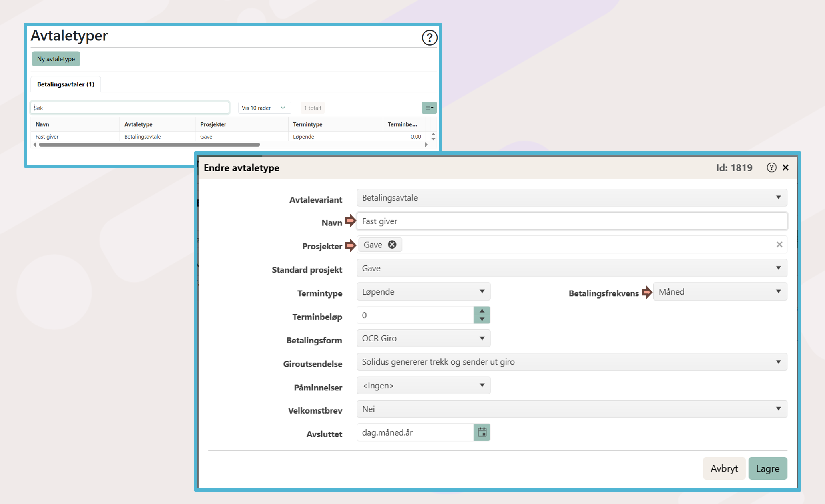
Task: Click into the Navn text field
Action: coord(571,221)
